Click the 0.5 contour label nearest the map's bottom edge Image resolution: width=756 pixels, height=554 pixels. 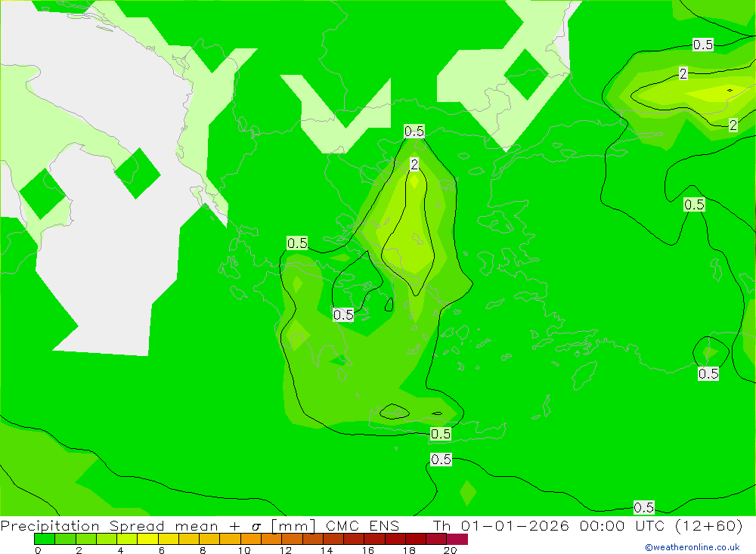tap(643, 507)
